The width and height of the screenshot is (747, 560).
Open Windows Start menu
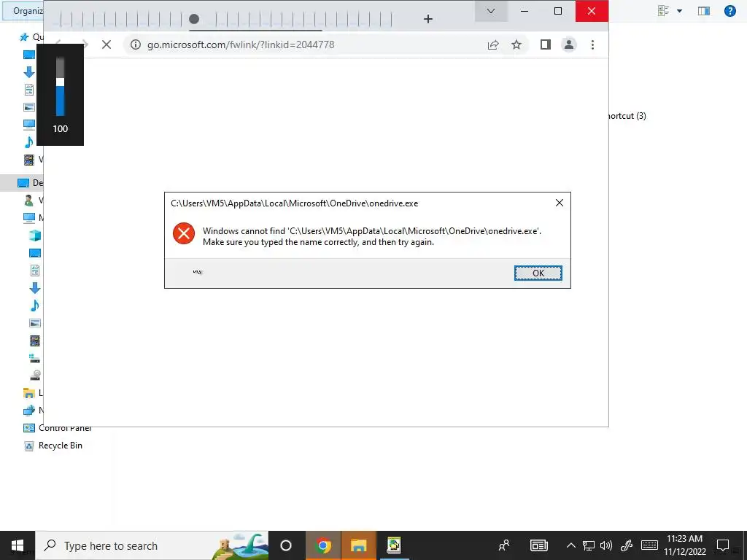(18, 545)
